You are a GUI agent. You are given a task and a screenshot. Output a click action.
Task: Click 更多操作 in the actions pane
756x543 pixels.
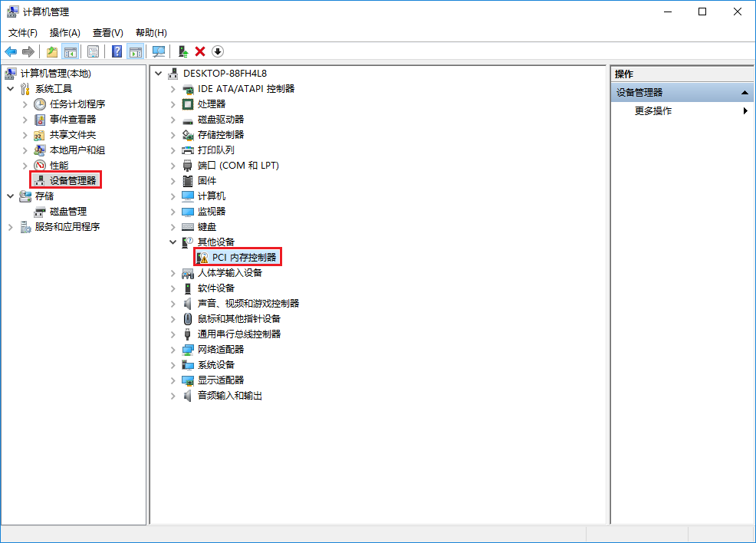pos(653,111)
